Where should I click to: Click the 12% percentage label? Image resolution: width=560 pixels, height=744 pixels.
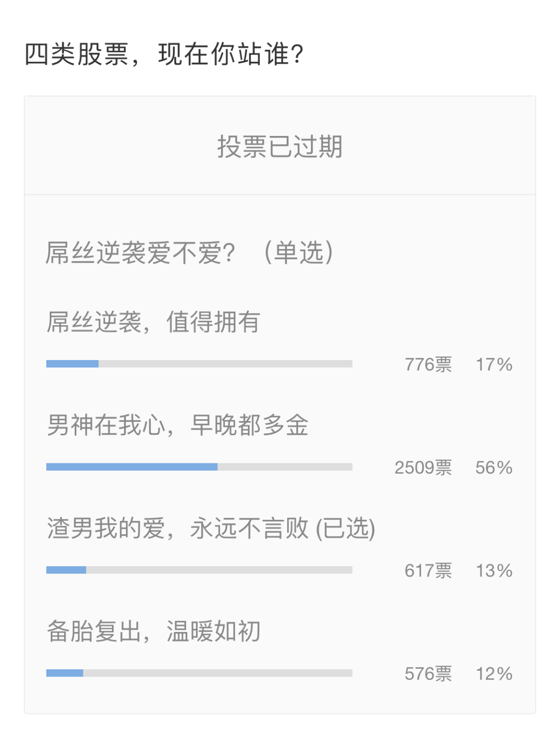[x=494, y=674]
